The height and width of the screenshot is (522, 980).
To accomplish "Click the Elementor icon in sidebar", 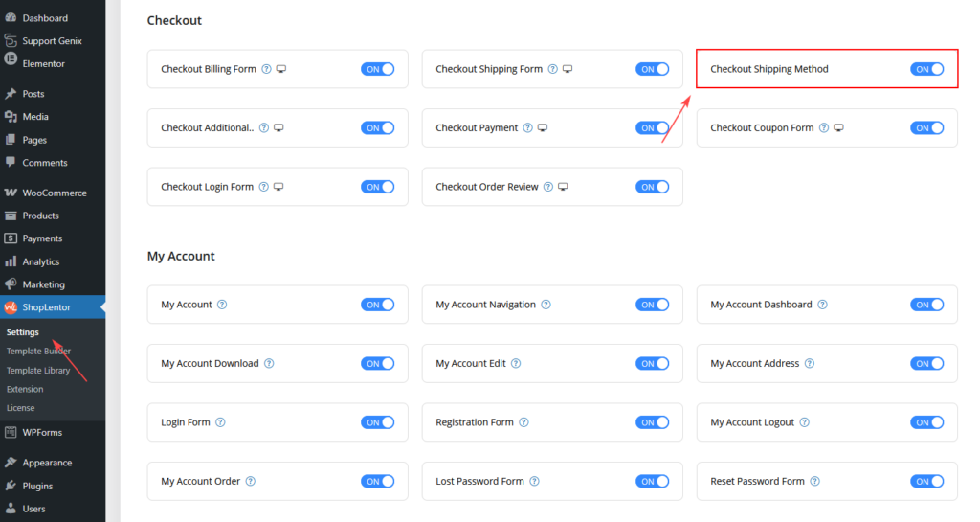I will pos(11,63).
